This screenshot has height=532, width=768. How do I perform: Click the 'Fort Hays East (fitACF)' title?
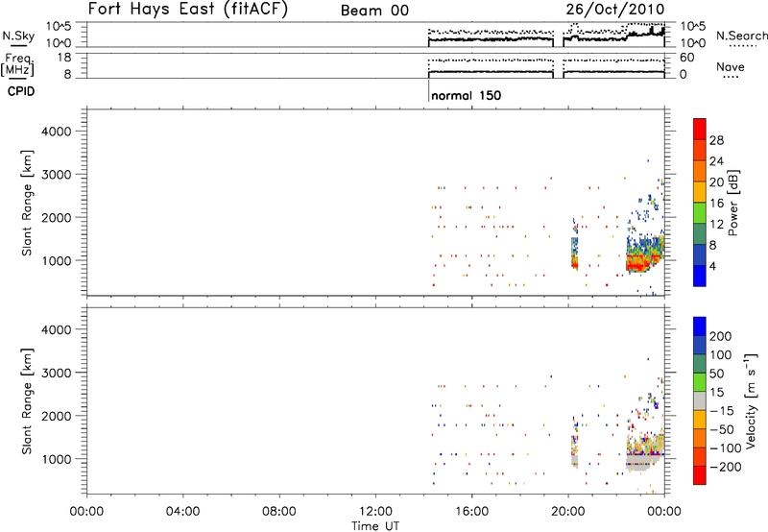pyautogui.click(x=188, y=10)
